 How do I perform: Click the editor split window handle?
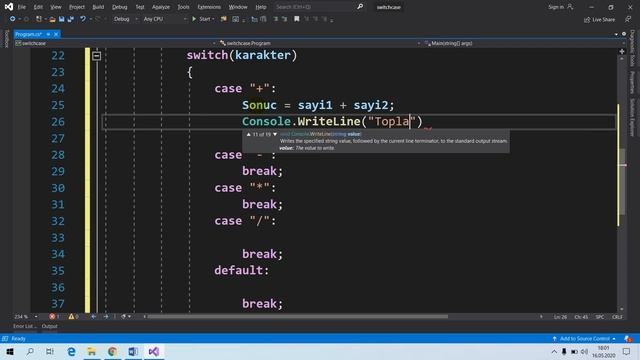click(622, 51)
